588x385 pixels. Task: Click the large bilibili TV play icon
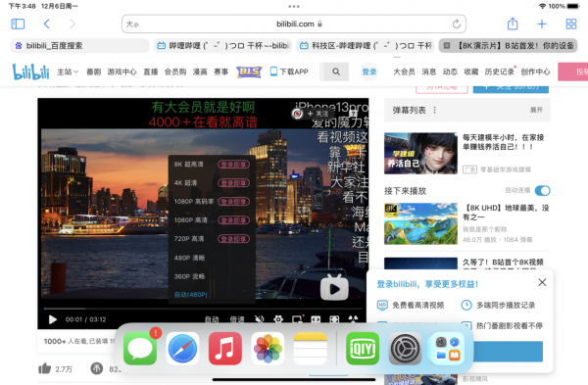[334, 288]
